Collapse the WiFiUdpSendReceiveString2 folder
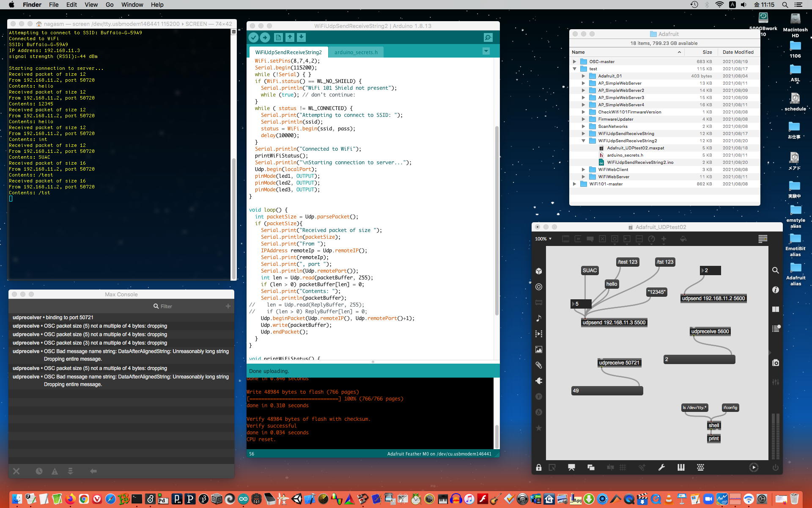 point(583,141)
